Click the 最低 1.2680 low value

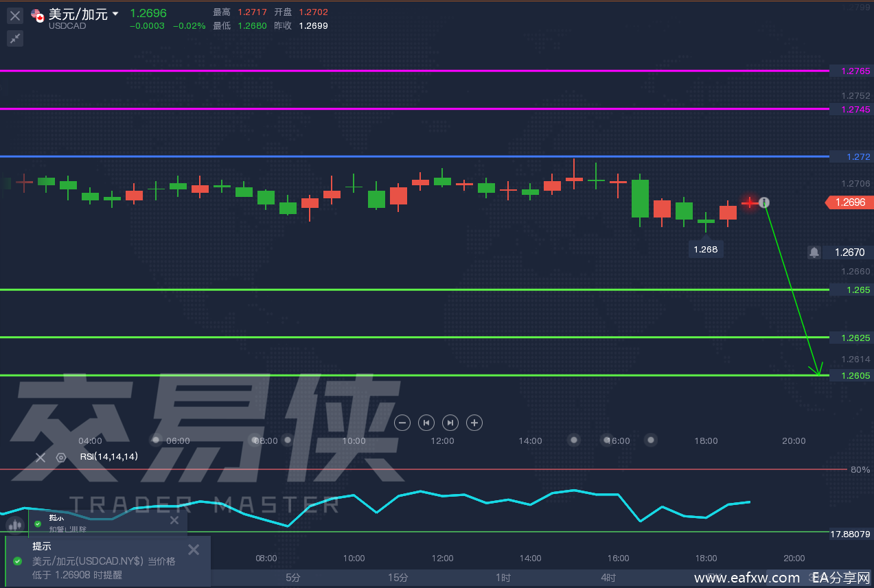[253, 26]
